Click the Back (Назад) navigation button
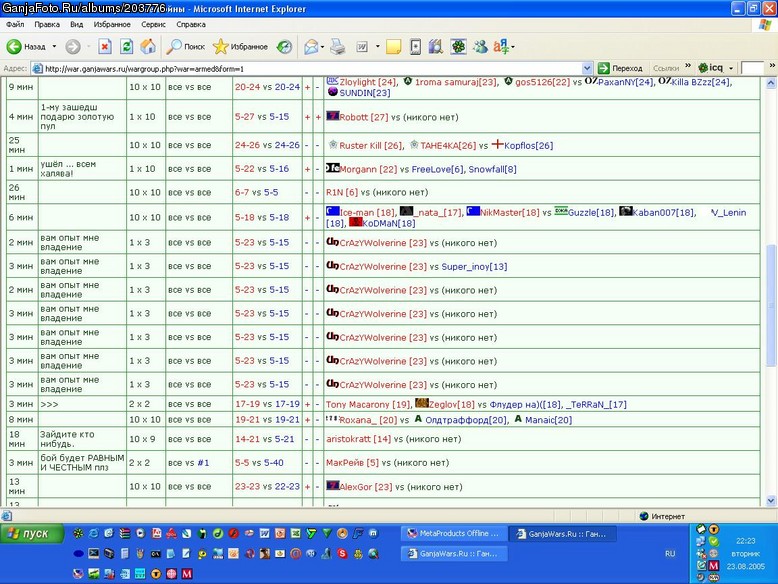This screenshot has width=778, height=584. tap(26, 47)
